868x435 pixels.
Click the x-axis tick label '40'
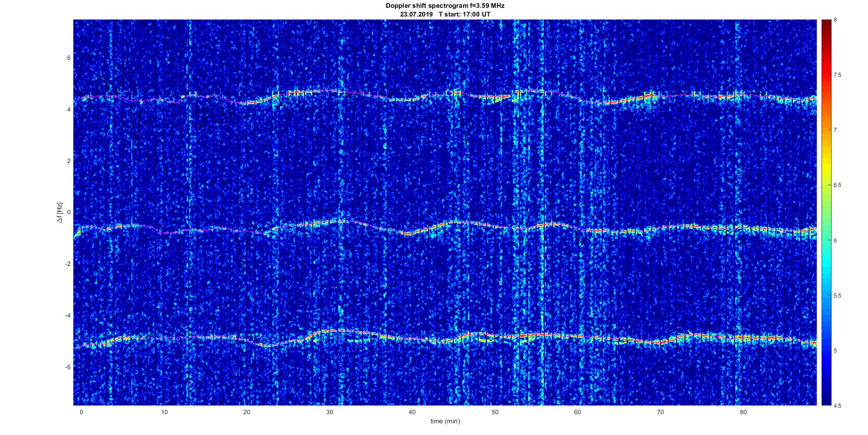click(x=412, y=412)
